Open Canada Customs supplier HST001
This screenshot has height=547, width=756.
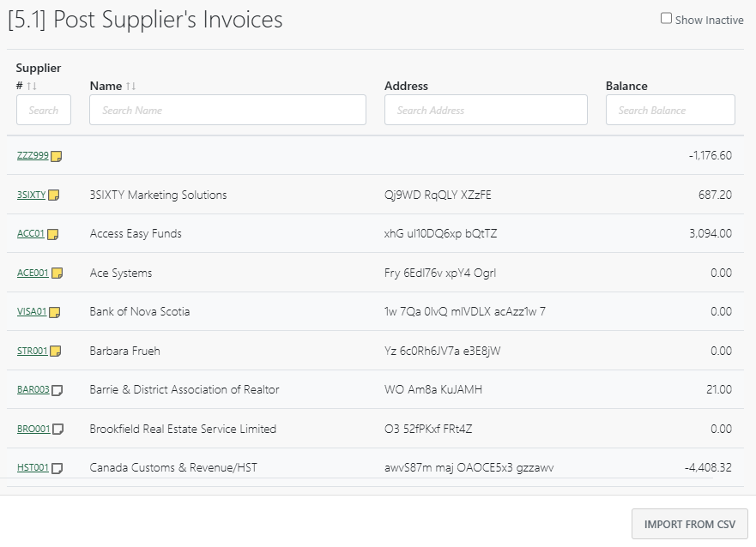pos(32,468)
